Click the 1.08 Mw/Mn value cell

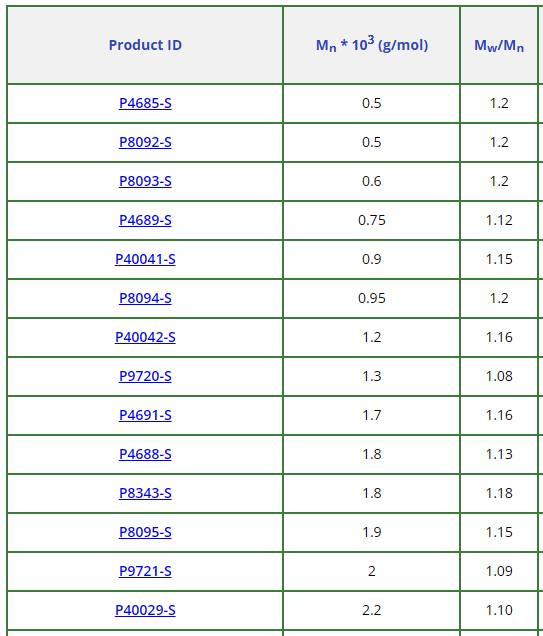(x=499, y=376)
